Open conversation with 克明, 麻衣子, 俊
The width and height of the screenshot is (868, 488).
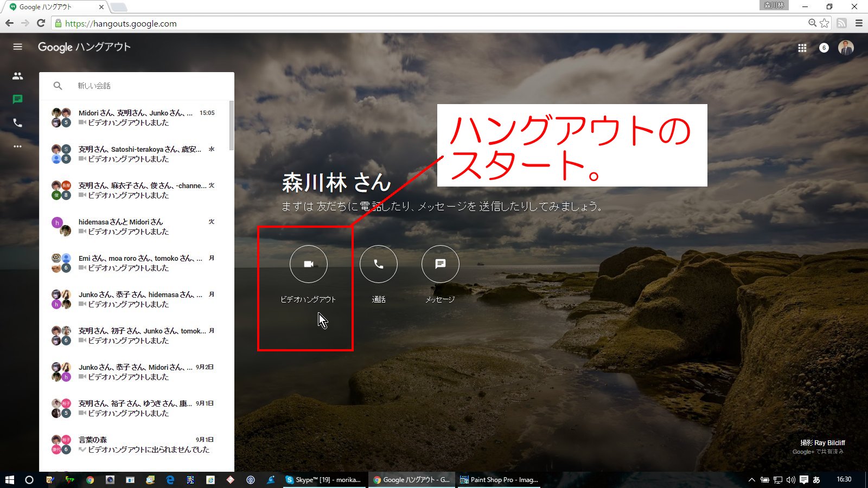click(x=135, y=190)
